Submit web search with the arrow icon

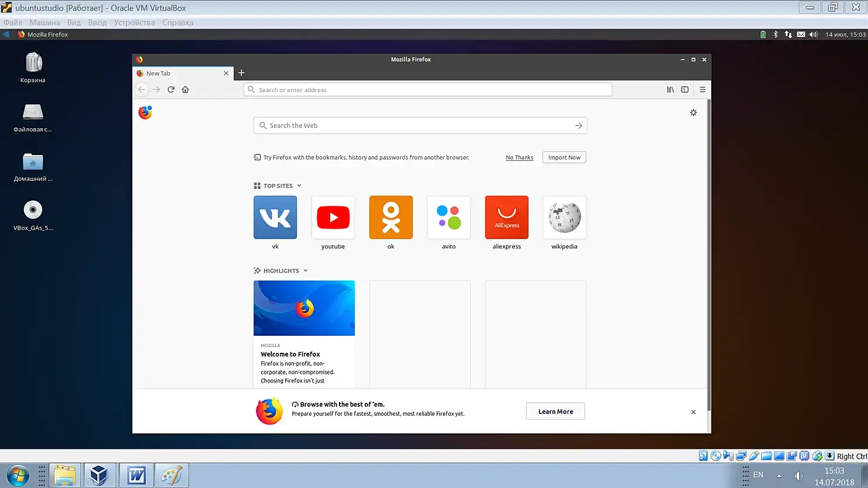[x=578, y=126]
